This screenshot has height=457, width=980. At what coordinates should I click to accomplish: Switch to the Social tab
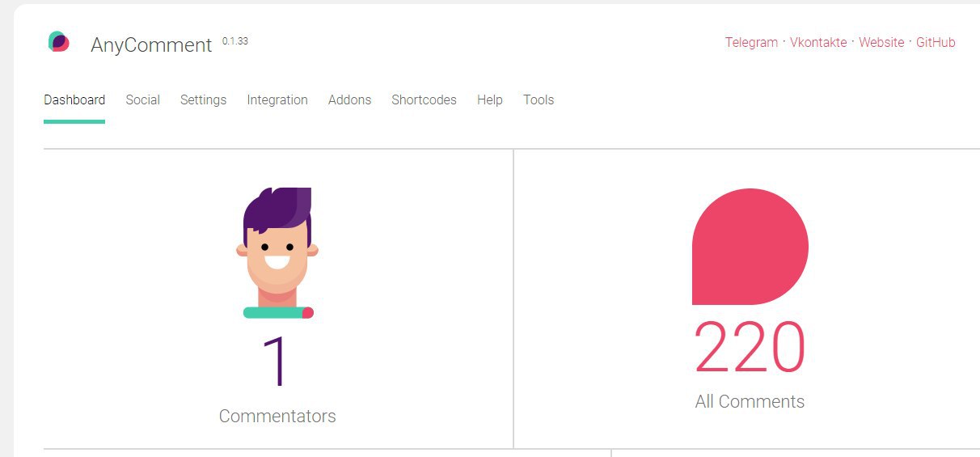[x=142, y=100]
